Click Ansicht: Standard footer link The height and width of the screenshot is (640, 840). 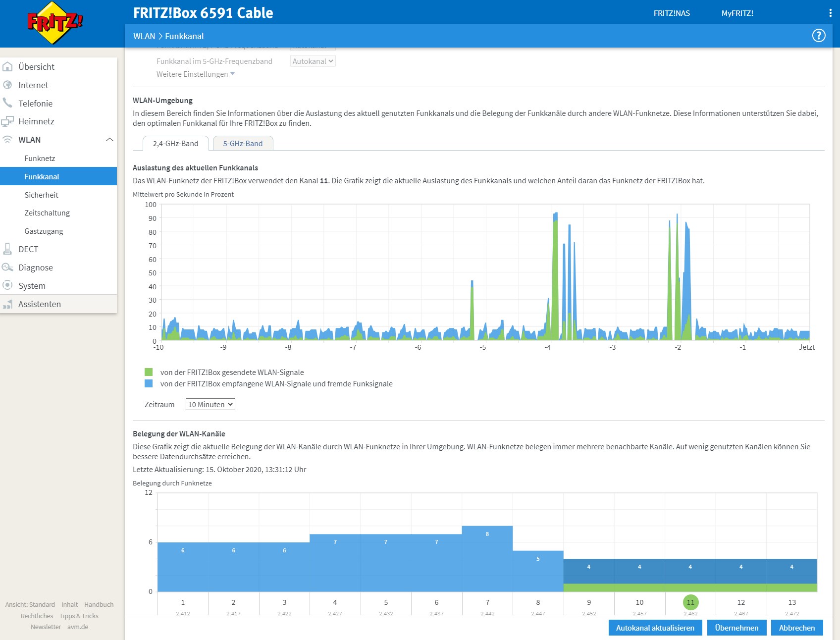30,604
